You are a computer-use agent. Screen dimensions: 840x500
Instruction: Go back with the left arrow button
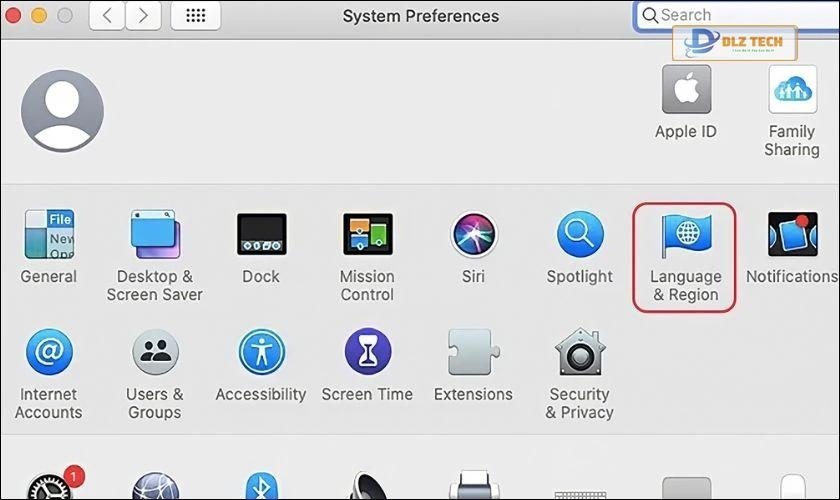(x=107, y=16)
